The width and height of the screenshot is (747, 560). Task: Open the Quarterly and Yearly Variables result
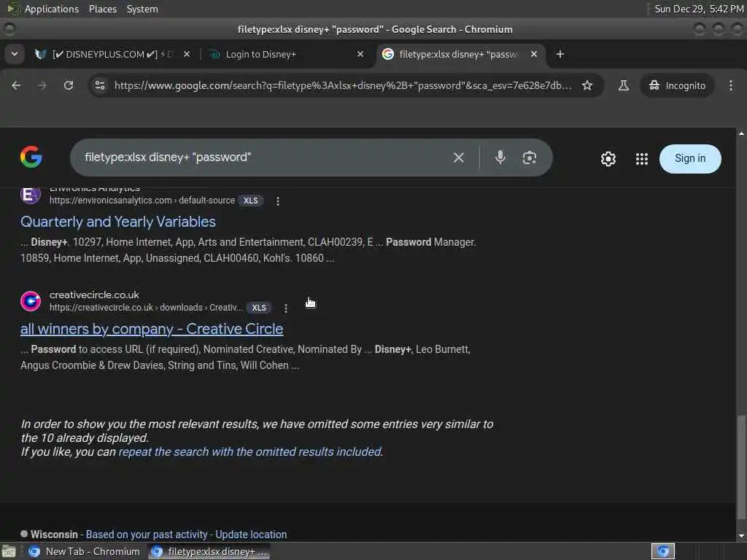pos(118,222)
